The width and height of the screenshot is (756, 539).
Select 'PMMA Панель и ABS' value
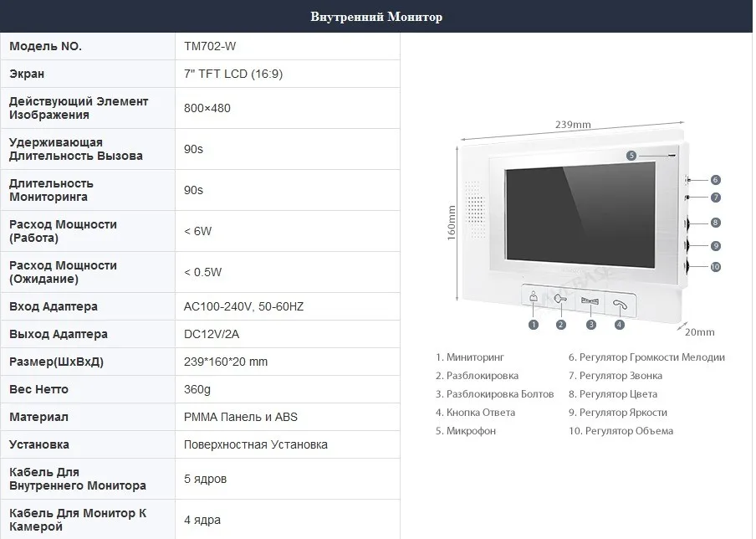tap(241, 417)
